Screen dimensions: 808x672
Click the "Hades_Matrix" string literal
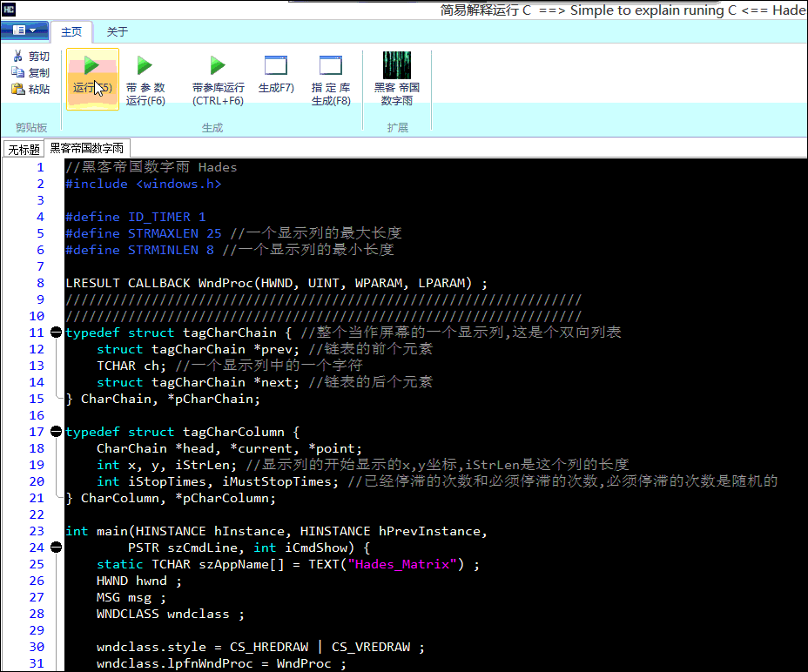pyautogui.click(x=402, y=564)
